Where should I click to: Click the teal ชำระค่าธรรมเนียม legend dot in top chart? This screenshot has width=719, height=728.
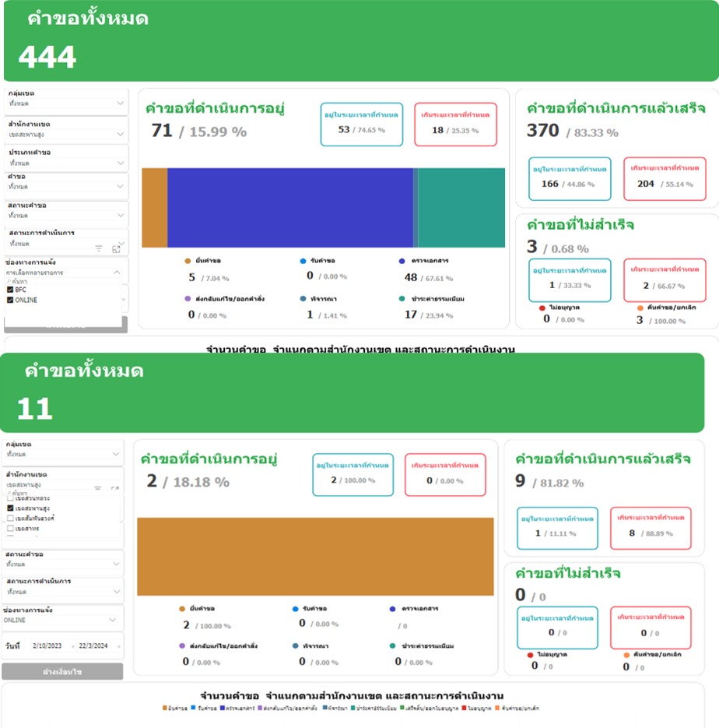pos(402,299)
